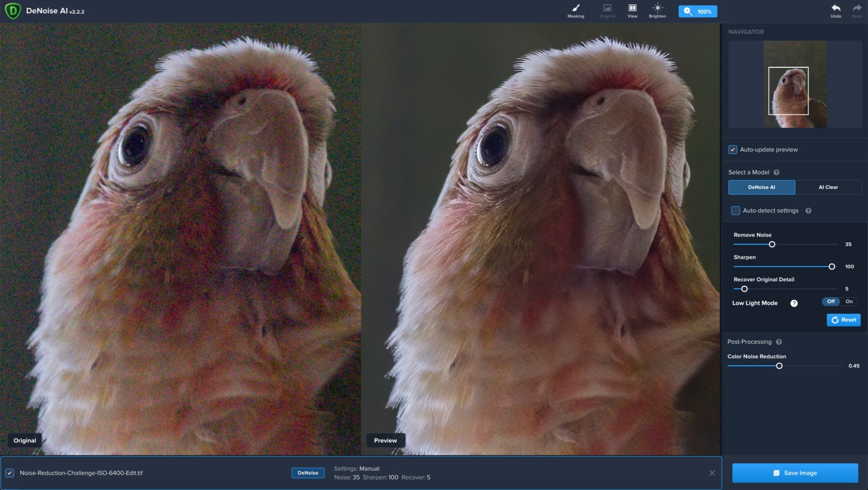Screen dimensions: 868x490
Task: Click the 100% zoom magnifier button
Action: tap(698, 12)
